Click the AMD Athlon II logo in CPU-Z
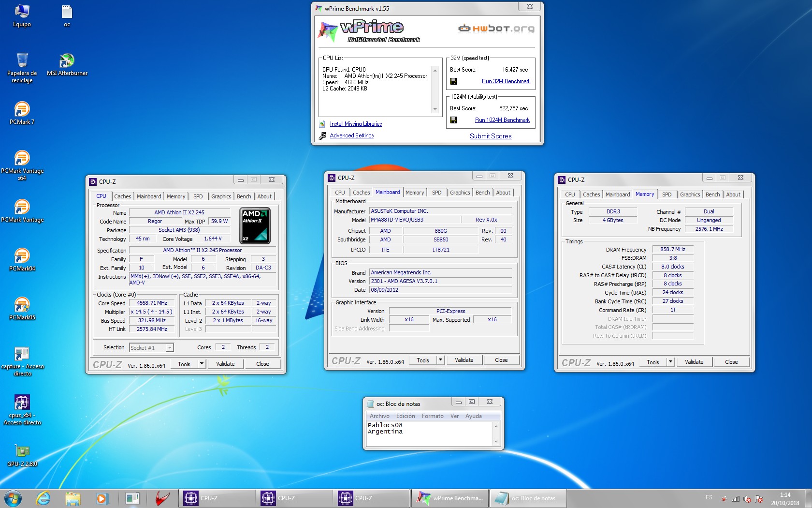The width and height of the screenshot is (812, 508). (x=255, y=225)
